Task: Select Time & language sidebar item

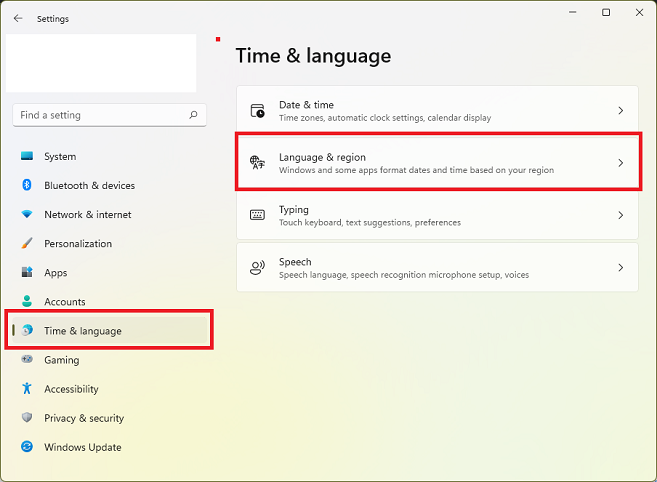Action: [110, 331]
